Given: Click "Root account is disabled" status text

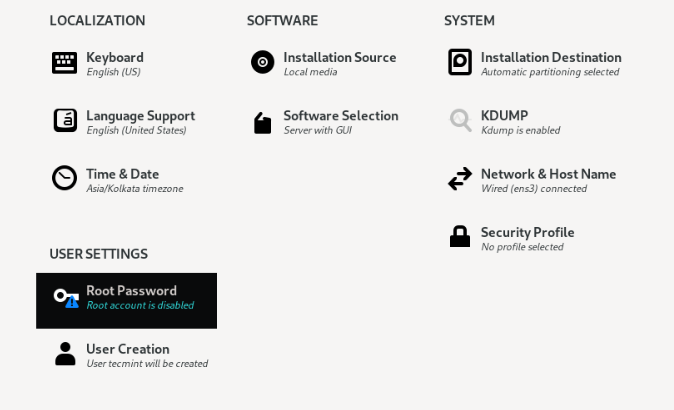Looking at the screenshot, I should [x=140, y=305].
